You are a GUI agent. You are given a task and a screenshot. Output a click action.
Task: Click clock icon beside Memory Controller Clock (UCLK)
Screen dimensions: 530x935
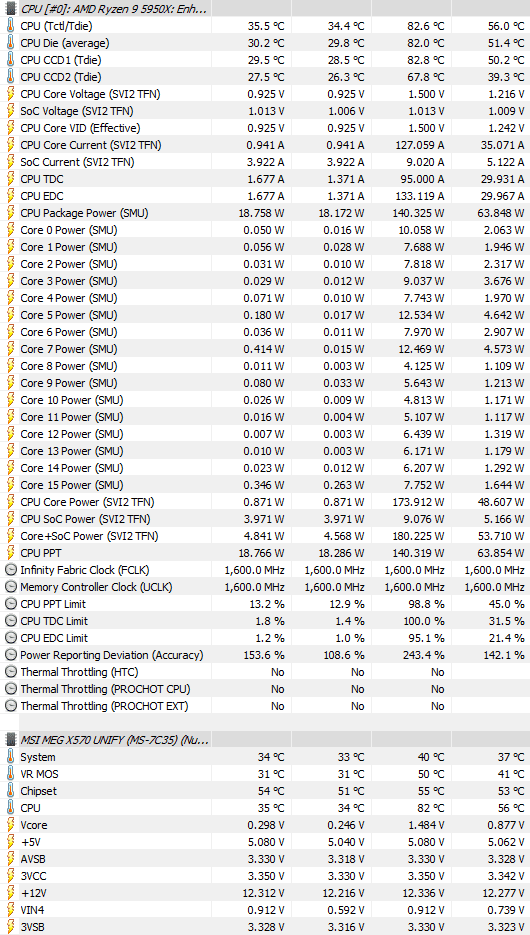tap(10, 587)
